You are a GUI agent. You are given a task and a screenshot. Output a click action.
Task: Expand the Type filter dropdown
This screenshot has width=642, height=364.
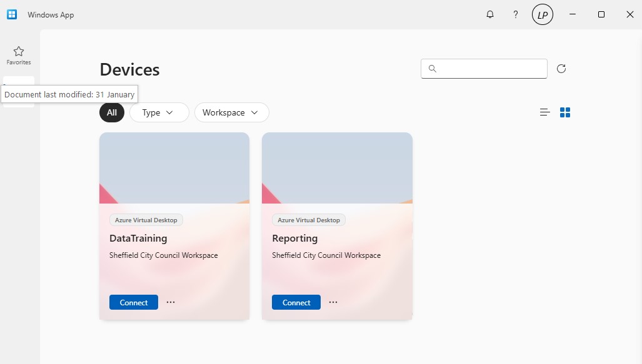[x=159, y=112]
